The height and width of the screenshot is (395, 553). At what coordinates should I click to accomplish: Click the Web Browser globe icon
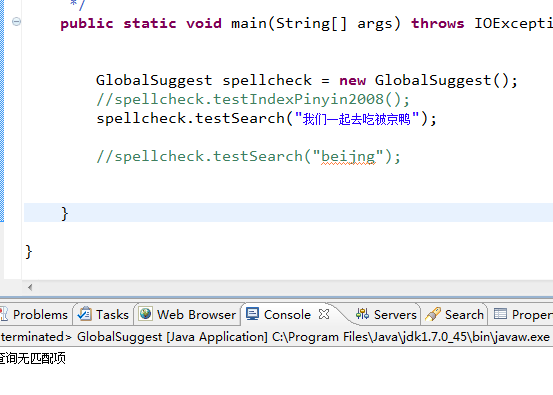click(x=146, y=314)
